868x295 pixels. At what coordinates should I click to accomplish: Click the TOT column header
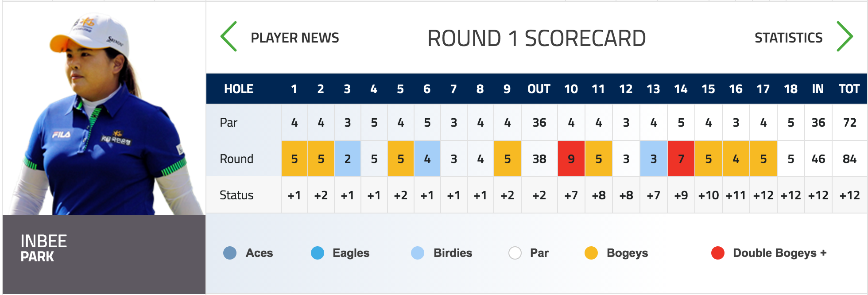(849, 89)
